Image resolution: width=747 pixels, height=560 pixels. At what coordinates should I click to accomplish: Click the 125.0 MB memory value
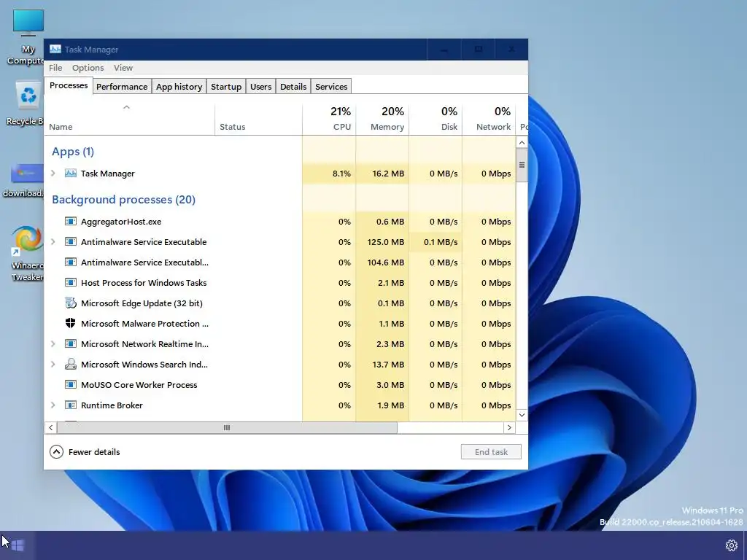(385, 242)
